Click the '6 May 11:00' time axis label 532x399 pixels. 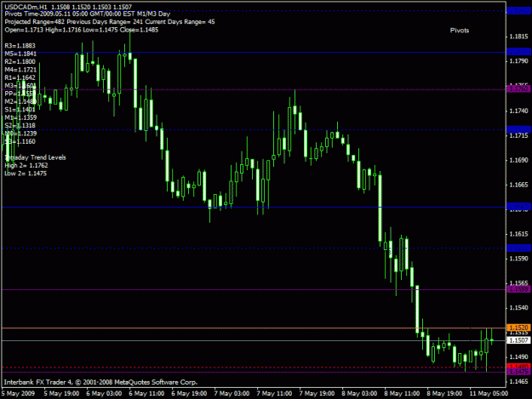tap(146, 393)
